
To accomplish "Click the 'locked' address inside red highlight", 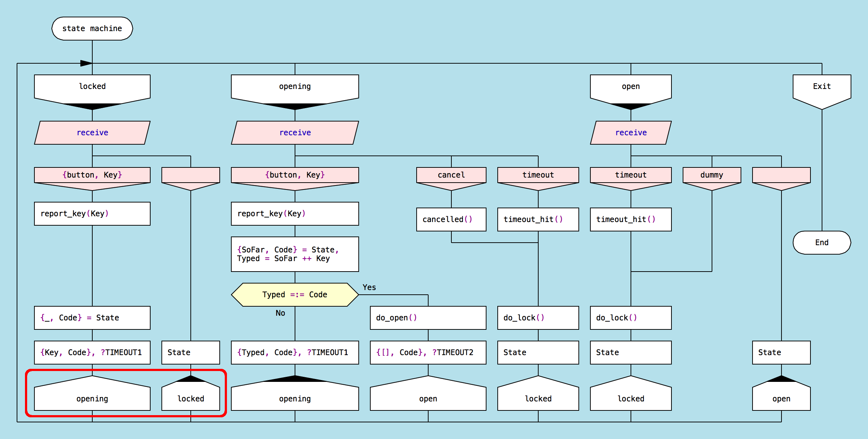I will [190, 398].
